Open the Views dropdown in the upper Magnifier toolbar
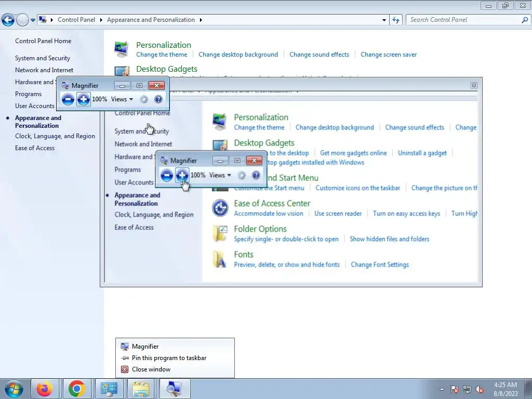This screenshot has height=399, width=532. click(x=122, y=99)
